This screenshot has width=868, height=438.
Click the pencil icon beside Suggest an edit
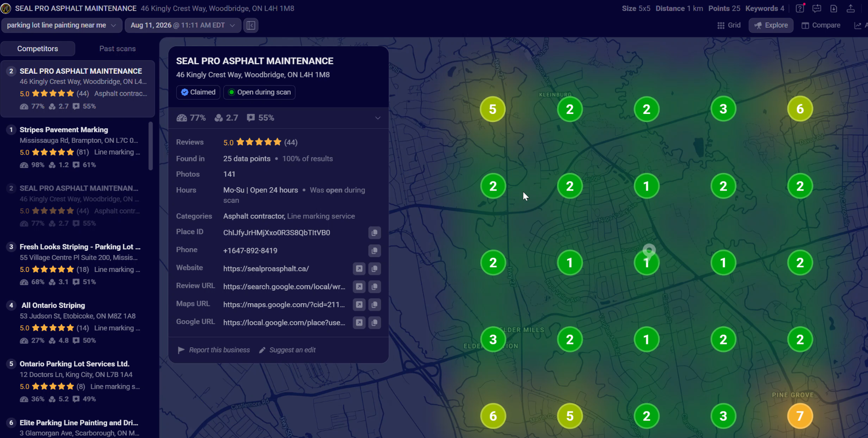(x=262, y=350)
